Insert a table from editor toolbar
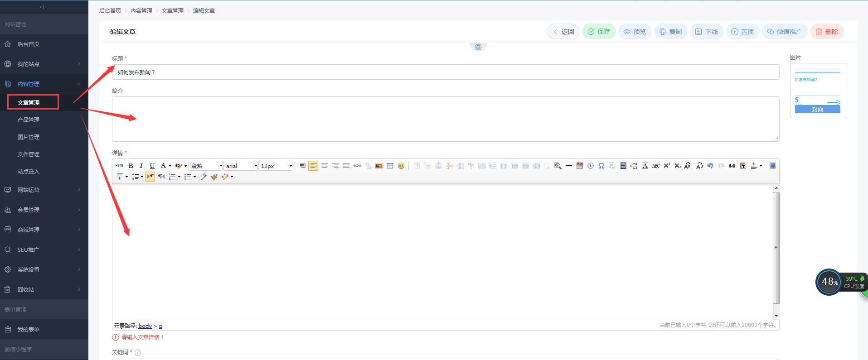 (390, 166)
